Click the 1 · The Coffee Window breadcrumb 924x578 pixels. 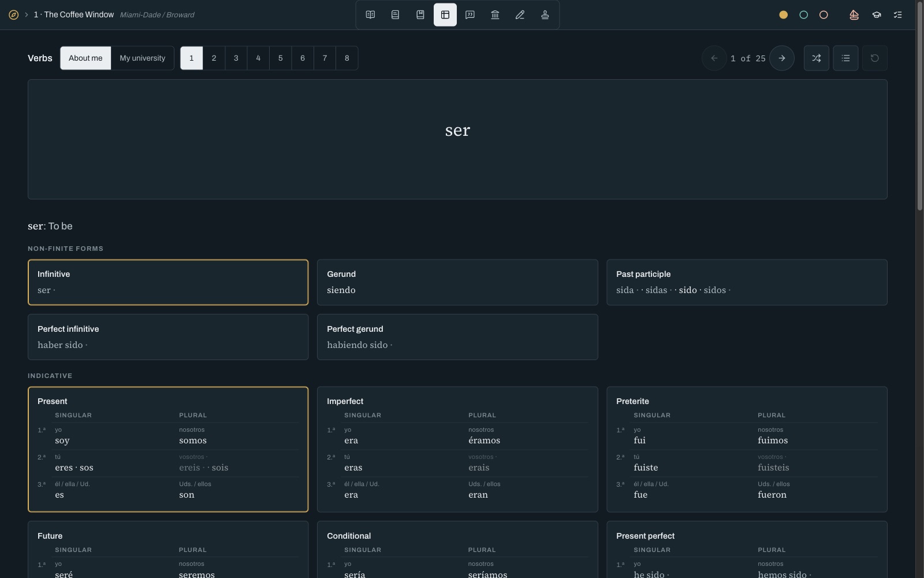click(x=73, y=14)
